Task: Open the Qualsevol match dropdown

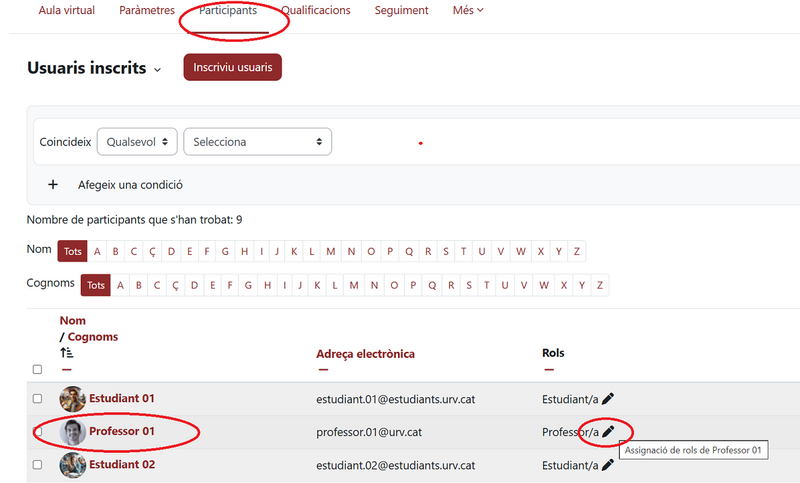Action: coord(138,142)
